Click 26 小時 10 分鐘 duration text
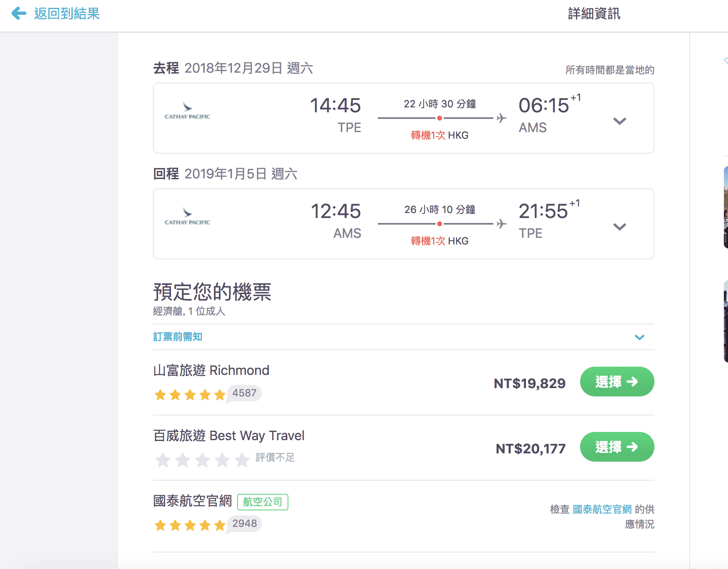This screenshot has height=569, width=728. 440,209
